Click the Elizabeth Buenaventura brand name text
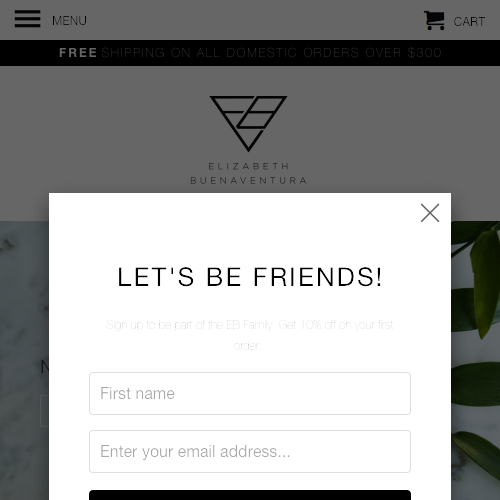 tap(248, 173)
